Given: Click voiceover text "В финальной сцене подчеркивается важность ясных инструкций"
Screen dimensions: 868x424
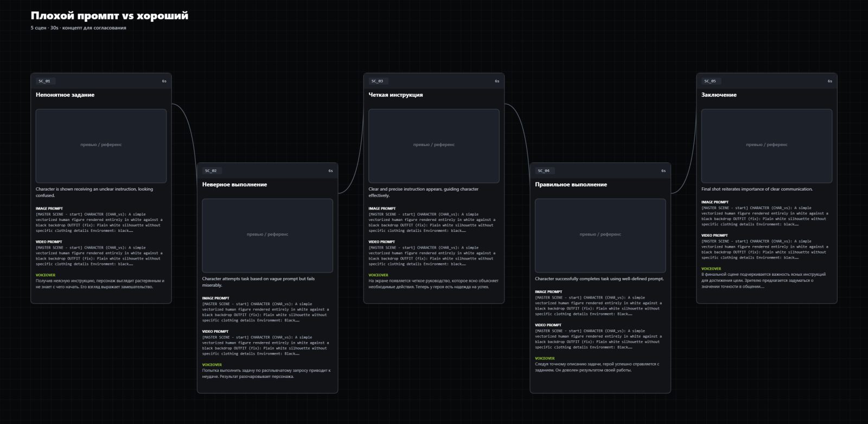Looking at the screenshot, I should pyautogui.click(x=764, y=281).
